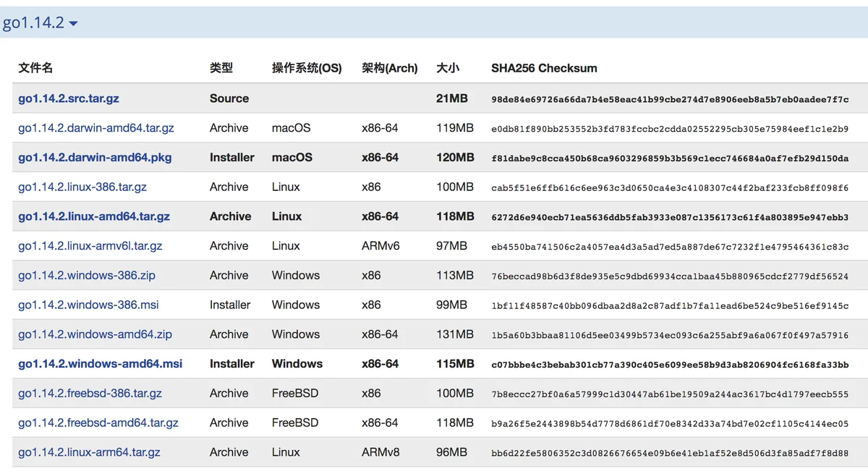The height and width of the screenshot is (474, 868).
Task: Select checksum starting with f81dabe9c8cc
Action: point(670,158)
